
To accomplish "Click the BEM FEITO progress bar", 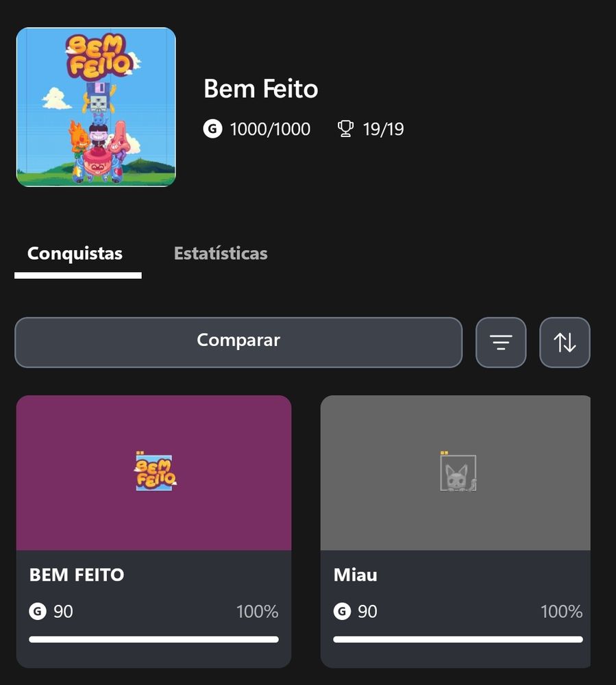I will click(153, 639).
